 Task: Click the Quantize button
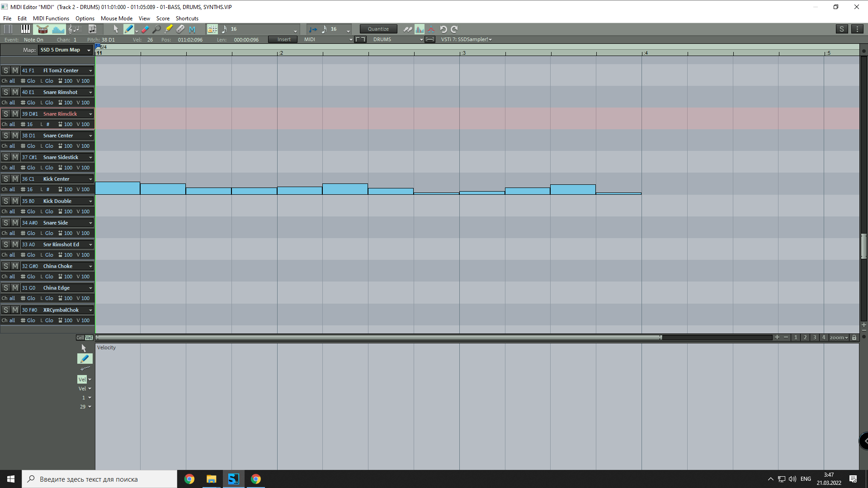(378, 29)
